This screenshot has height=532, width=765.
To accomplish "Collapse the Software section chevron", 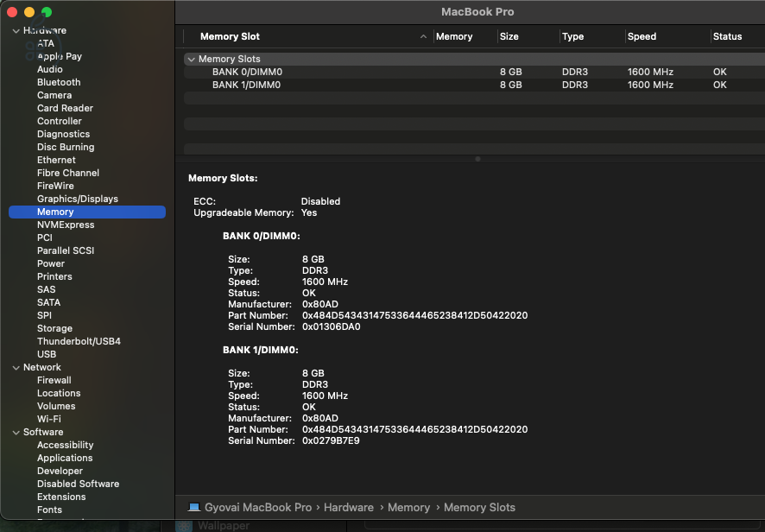I will [16, 433].
